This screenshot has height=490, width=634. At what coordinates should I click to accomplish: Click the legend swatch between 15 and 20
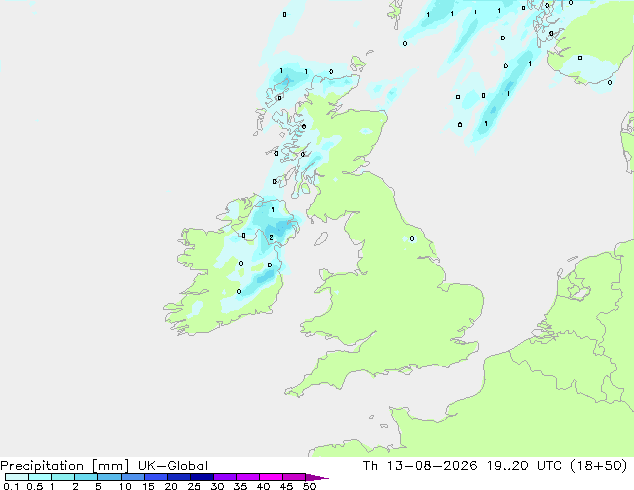pos(155,477)
